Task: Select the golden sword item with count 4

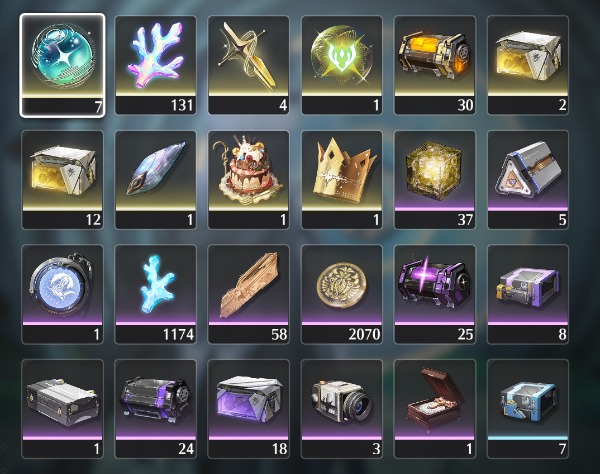Action: (248, 65)
